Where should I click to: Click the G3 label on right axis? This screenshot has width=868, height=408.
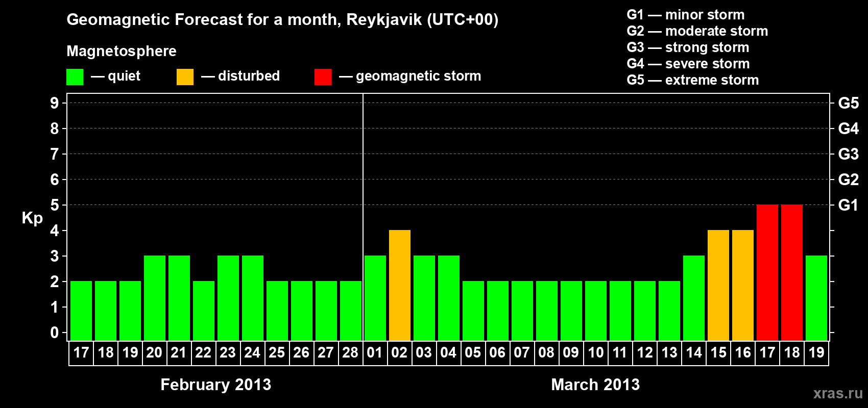coord(849,154)
